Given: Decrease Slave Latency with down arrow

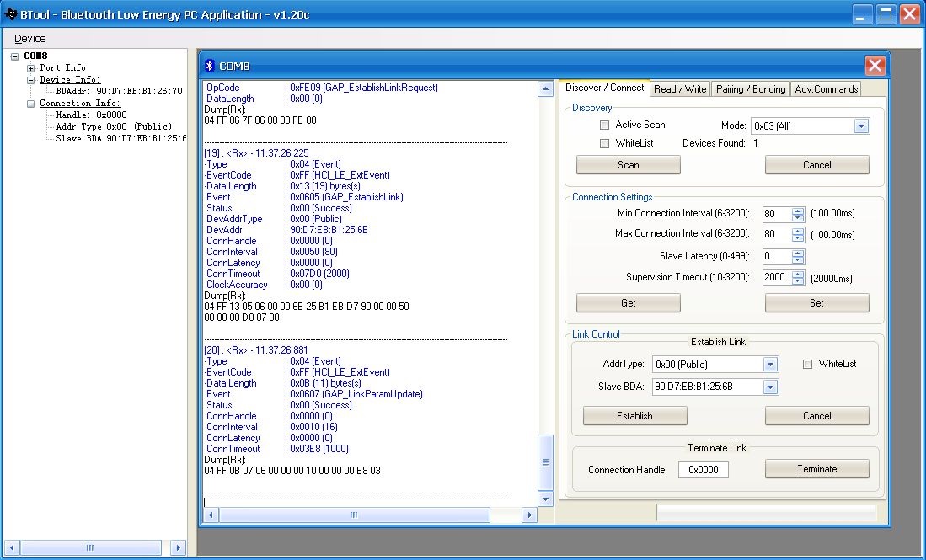Looking at the screenshot, I should 798,259.
